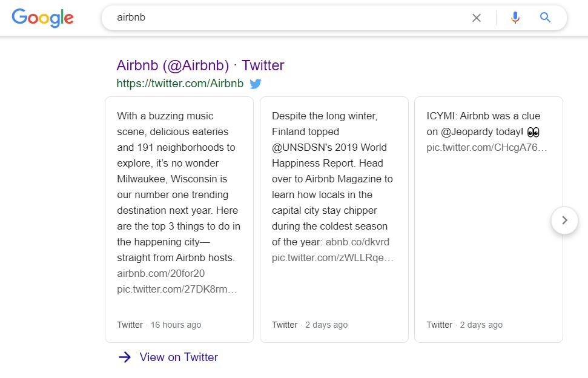This screenshot has height=378, width=588.
Task: Click the blue arrow beside View on Twitter
Action: 125,357
